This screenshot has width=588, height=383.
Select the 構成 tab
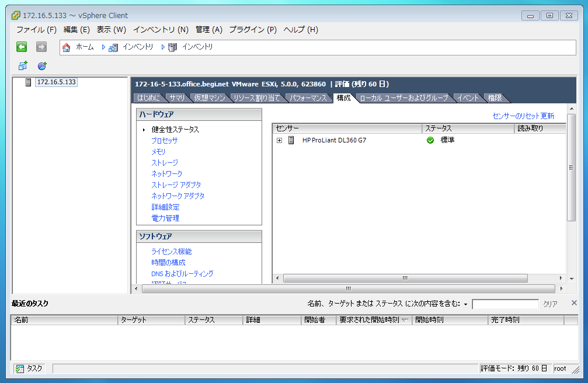click(343, 98)
